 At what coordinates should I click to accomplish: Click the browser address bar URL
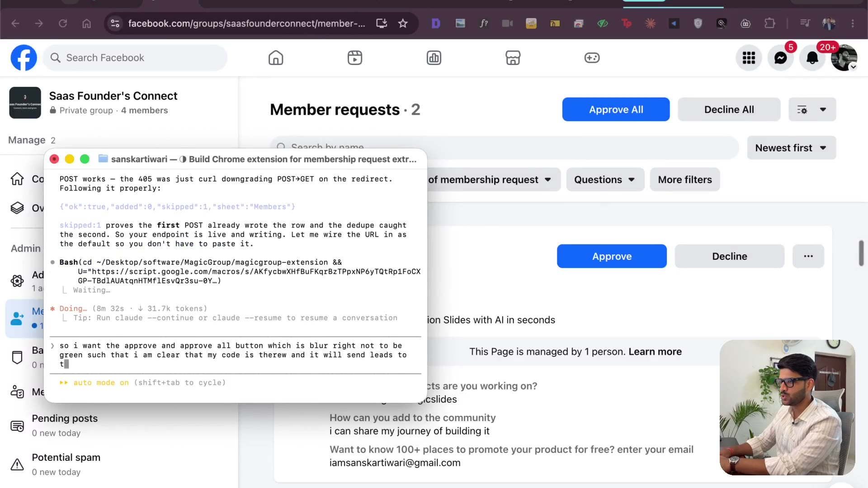point(246,23)
